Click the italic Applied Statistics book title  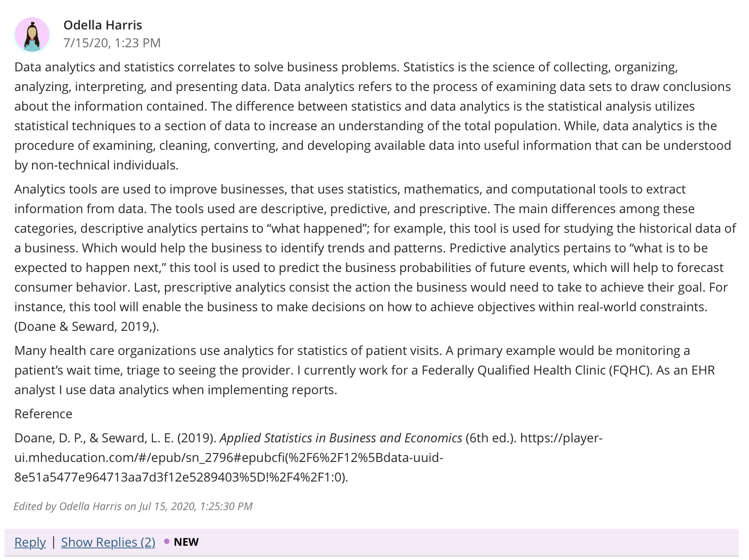[341, 438]
